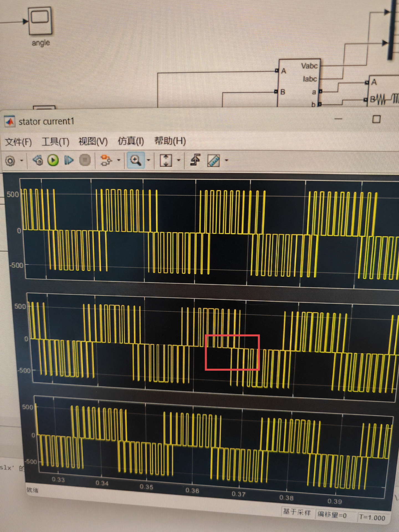This screenshot has height=532, width=399.
Task: Click the Iabc output port label
Action: point(310,79)
